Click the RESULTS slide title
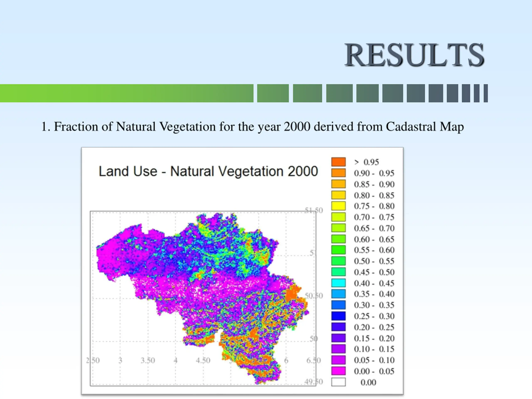 pyautogui.click(x=414, y=55)
